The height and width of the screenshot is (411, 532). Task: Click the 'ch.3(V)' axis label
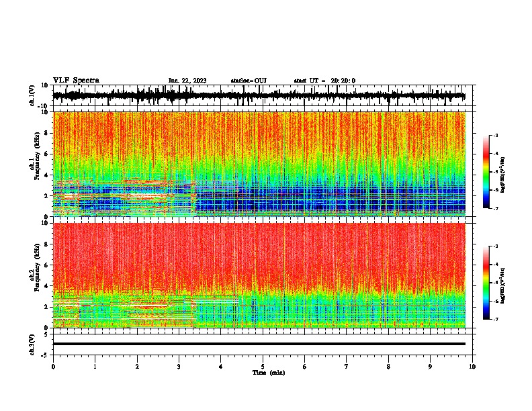click(32, 345)
